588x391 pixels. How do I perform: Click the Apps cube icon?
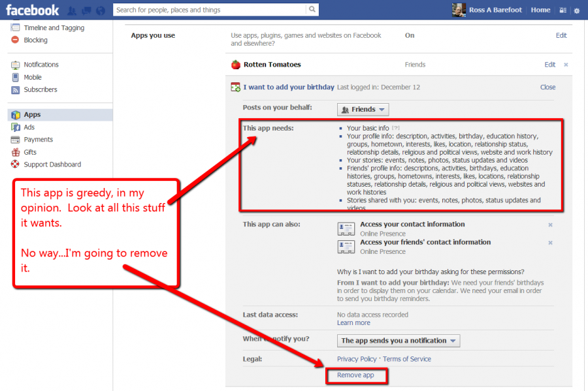click(16, 115)
